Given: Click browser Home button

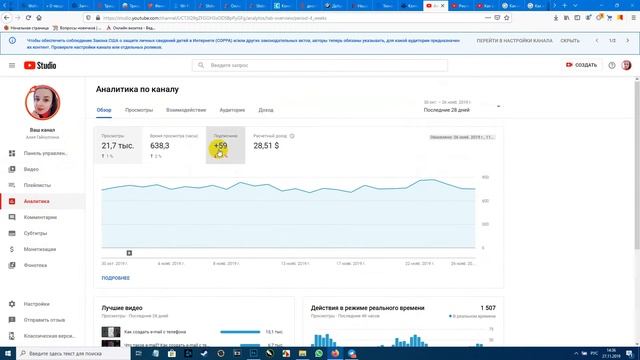Looking at the screenshot, I should (39, 18).
